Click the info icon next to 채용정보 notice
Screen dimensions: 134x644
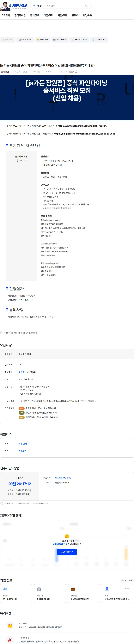tap(2, 333)
